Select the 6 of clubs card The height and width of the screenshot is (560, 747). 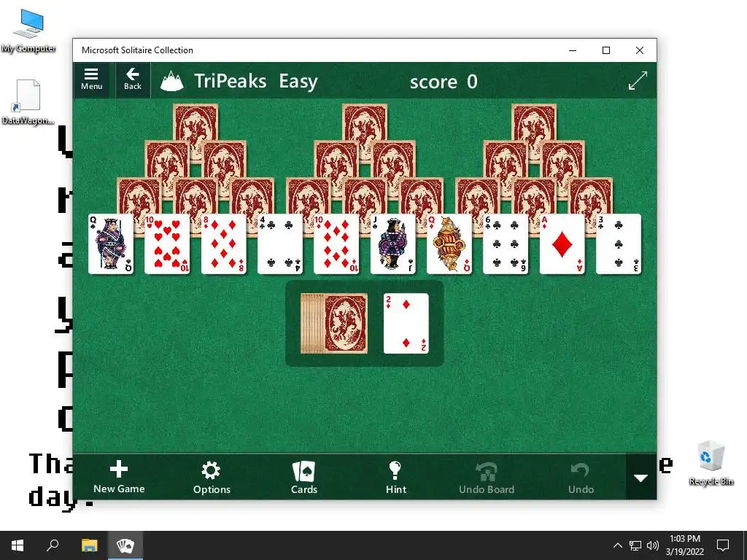pyautogui.click(x=505, y=244)
